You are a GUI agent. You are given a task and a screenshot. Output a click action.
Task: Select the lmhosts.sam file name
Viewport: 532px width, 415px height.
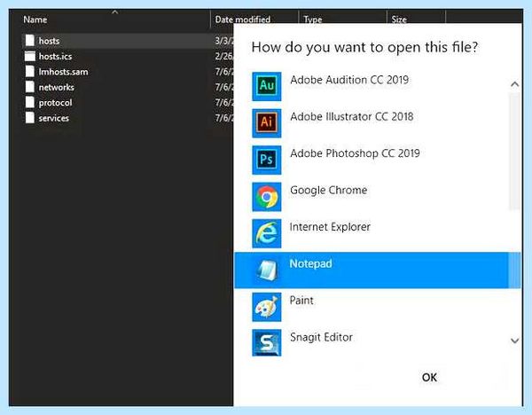[64, 72]
